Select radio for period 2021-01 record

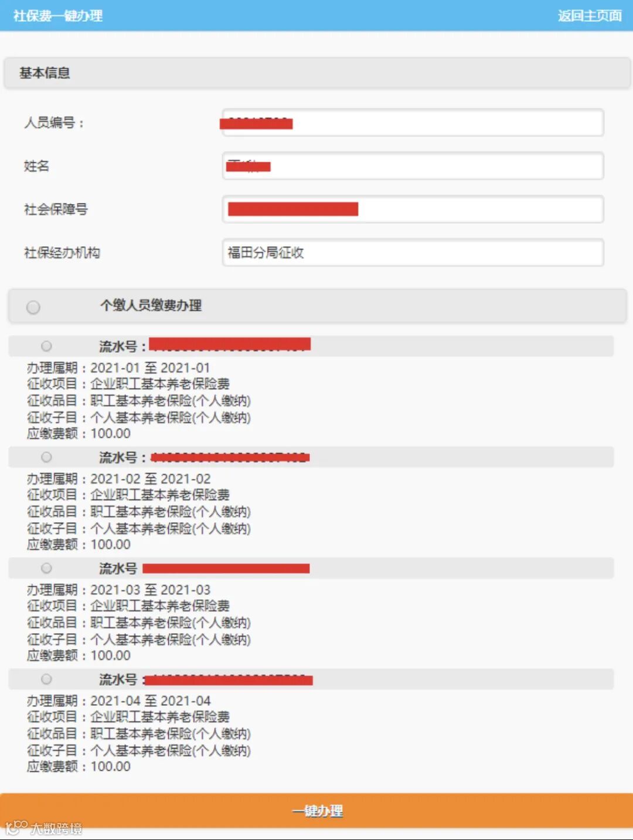tap(46, 346)
